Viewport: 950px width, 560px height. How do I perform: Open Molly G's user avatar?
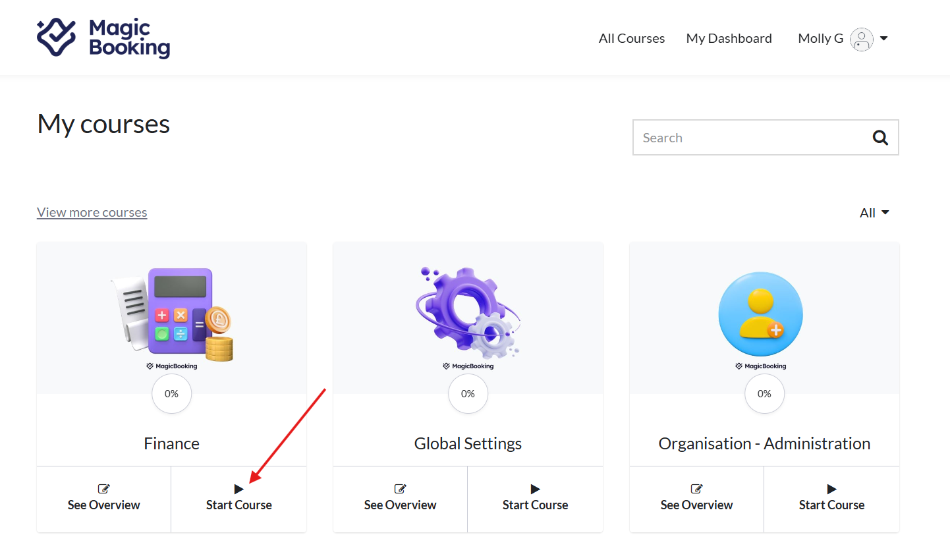tap(862, 39)
